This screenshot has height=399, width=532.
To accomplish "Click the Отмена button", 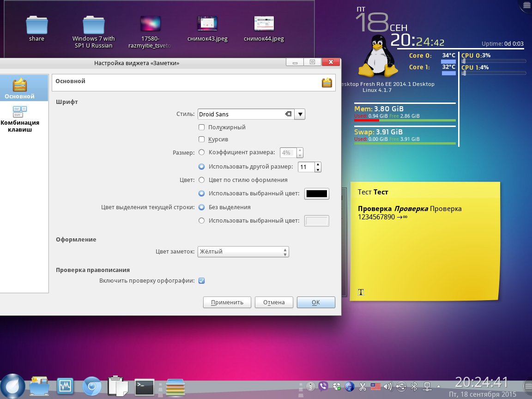I will 274,302.
